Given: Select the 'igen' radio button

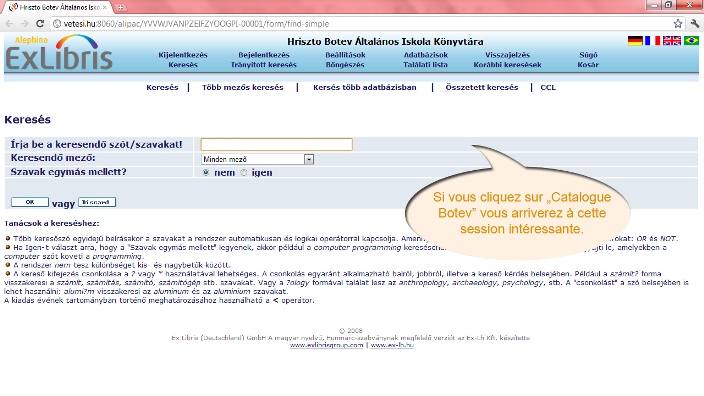Looking at the screenshot, I should click(x=243, y=172).
